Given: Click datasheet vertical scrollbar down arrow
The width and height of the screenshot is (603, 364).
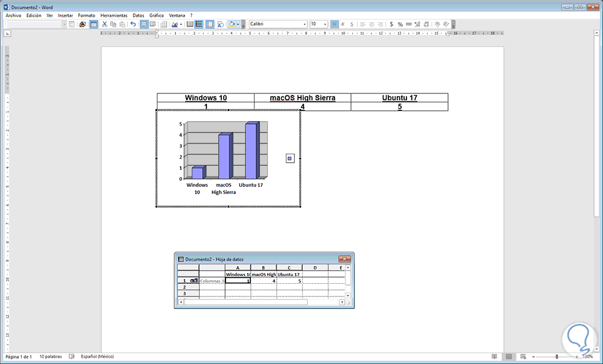Looking at the screenshot, I should point(348,295).
